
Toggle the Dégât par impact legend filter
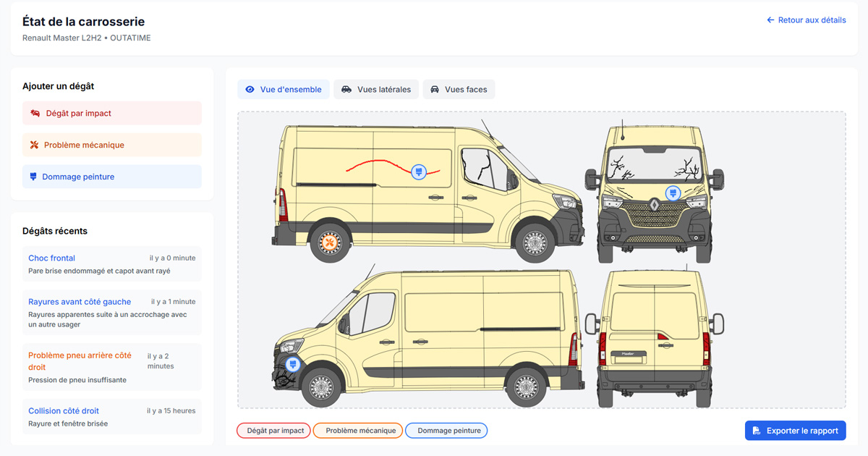274,431
